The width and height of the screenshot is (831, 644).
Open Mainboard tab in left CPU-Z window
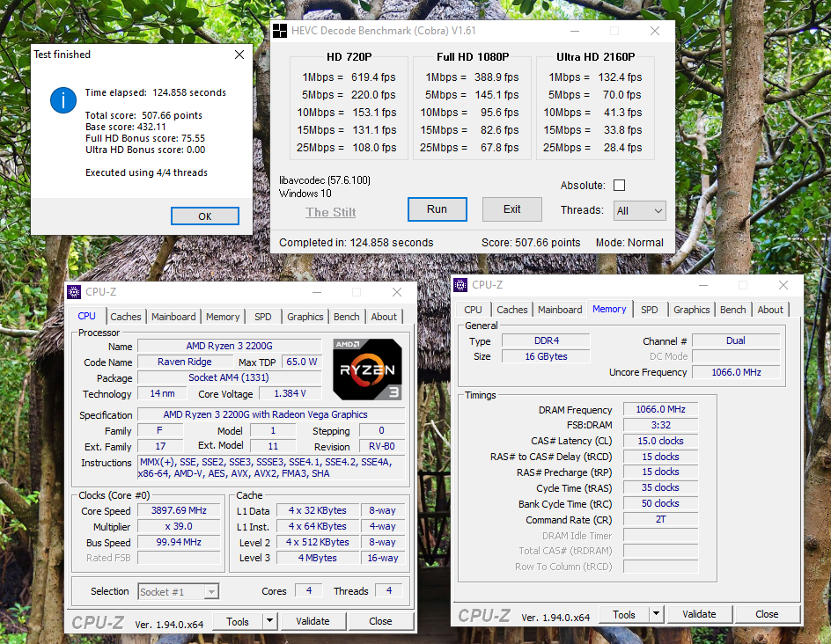(x=173, y=317)
